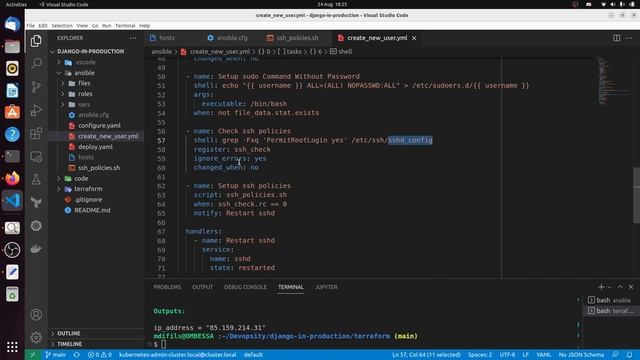Click the YAML language mode indicator
Image resolution: width=640 pixels, height=360 pixels.
(x=544, y=355)
